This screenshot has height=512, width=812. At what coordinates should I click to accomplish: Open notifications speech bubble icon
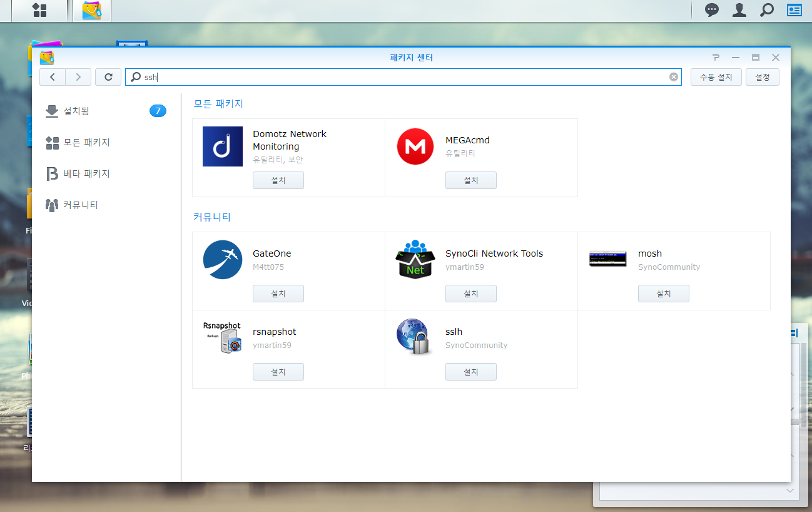click(x=712, y=10)
